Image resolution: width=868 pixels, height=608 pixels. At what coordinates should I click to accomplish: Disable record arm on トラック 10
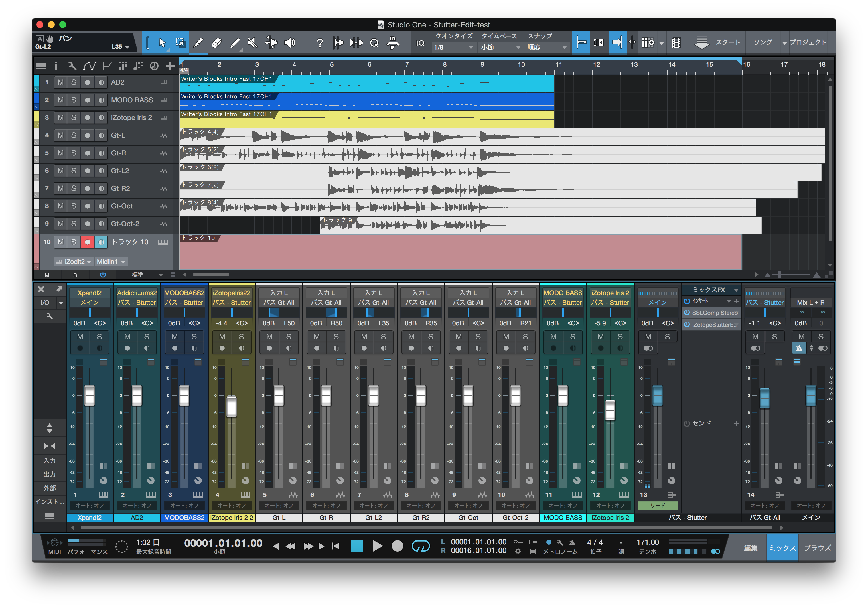point(87,242)
